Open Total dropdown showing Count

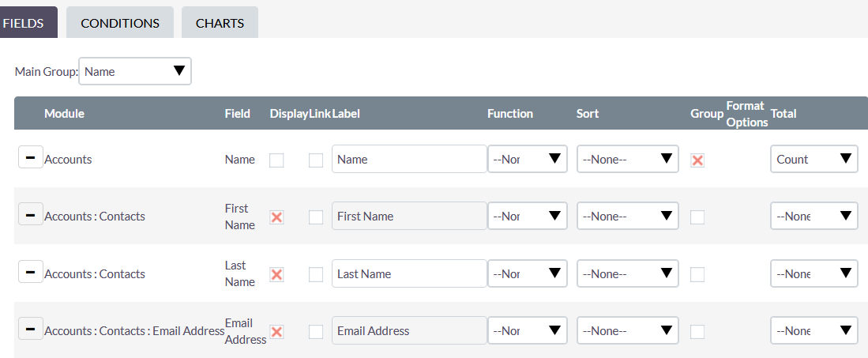tap(814, 159)
